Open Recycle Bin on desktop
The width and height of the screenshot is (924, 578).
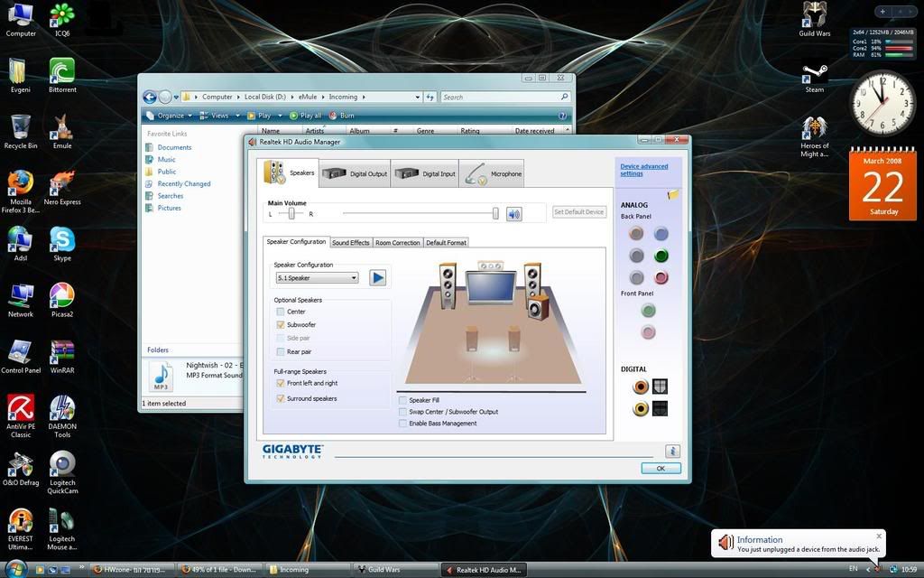pyautogui.click(x=21, y=132)
